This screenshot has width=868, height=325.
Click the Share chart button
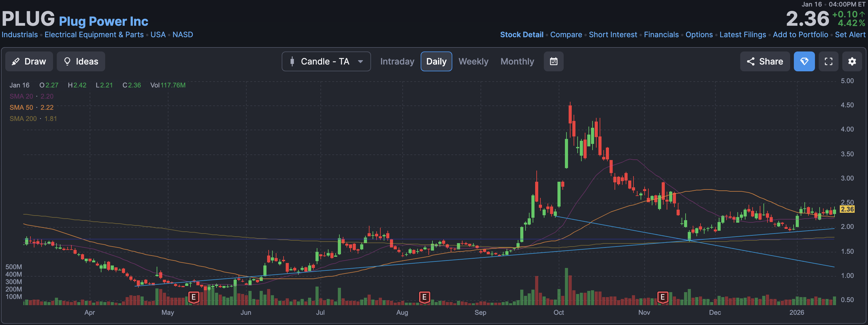click(765, 61)
